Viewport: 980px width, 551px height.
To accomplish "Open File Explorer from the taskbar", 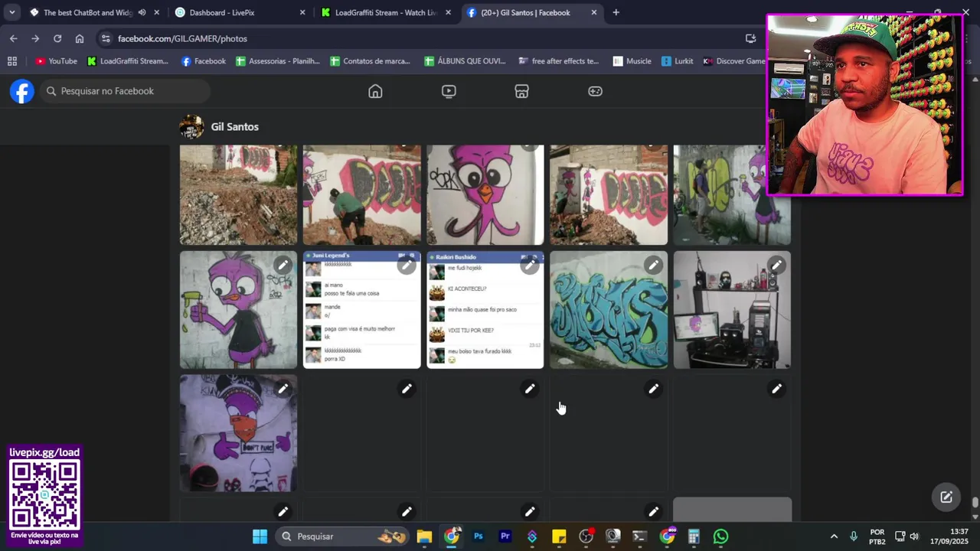I will click(424, 536).
